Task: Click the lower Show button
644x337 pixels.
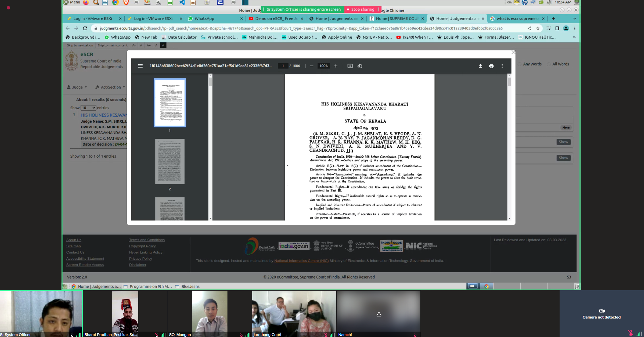Action: (563, 158)
